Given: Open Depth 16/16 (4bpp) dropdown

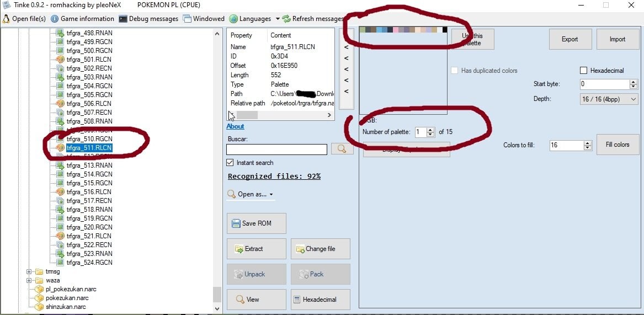Looking at the screenshot, I should click(609, 99).
